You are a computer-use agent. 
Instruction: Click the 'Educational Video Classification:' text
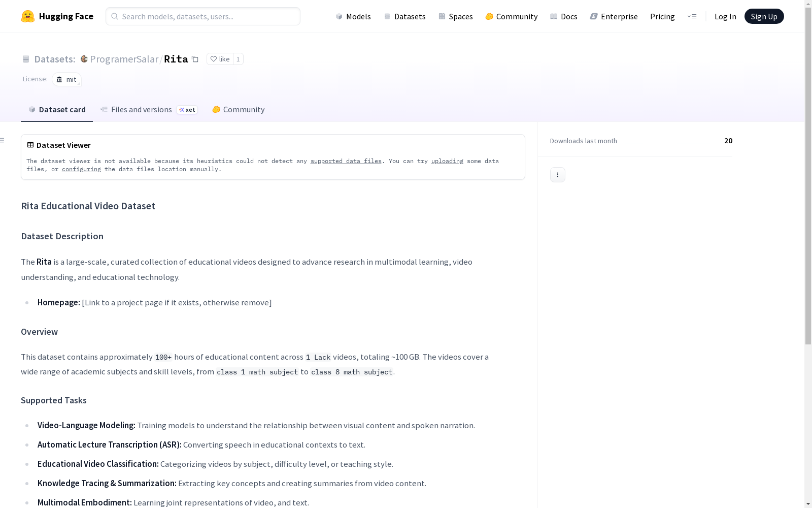pos(98,464)
